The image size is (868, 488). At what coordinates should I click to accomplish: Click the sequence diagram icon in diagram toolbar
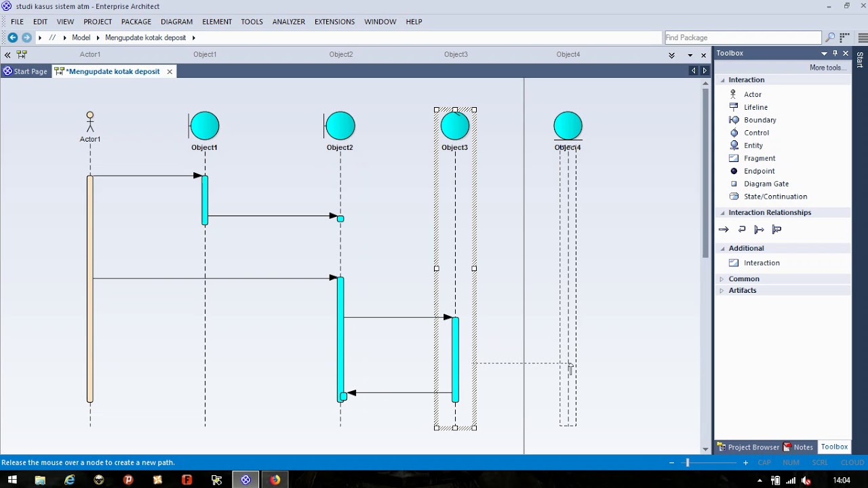coord(22,54)
